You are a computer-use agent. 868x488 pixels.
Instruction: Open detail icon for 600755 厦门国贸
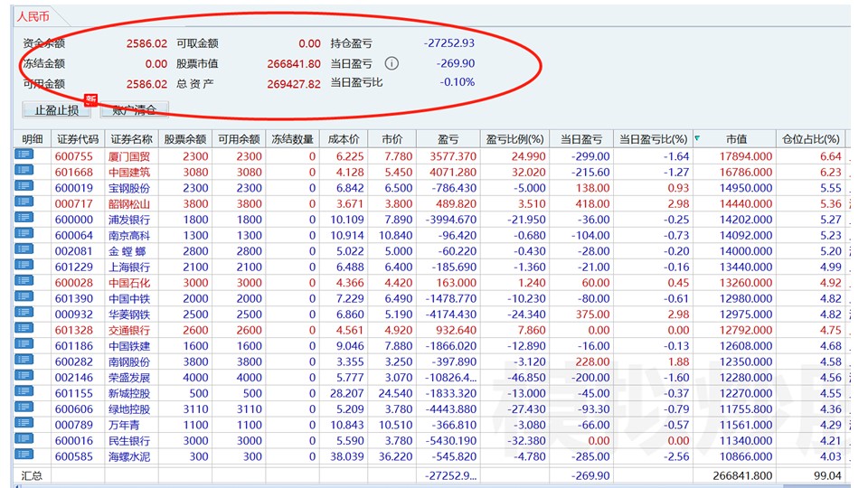24,155
